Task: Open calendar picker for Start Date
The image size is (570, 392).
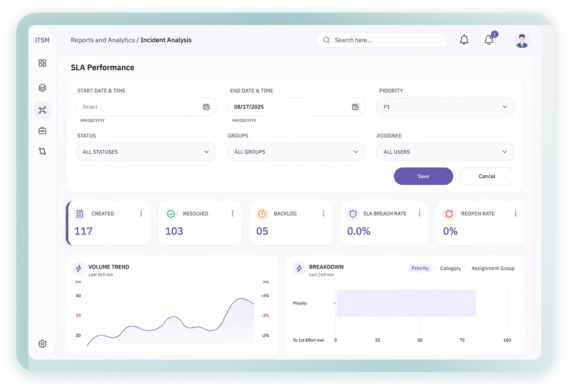Action: [x=206, y=107]
